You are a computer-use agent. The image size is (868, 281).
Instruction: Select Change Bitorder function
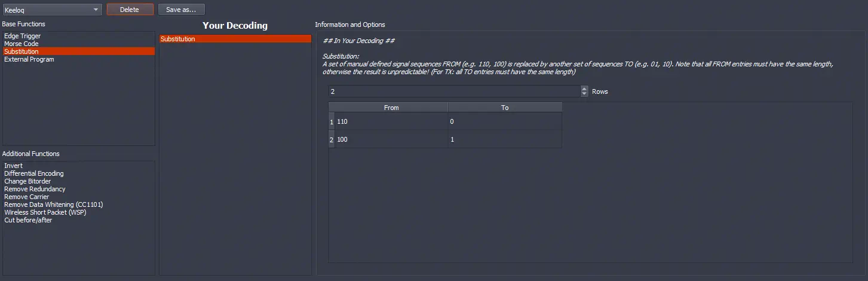27,181
